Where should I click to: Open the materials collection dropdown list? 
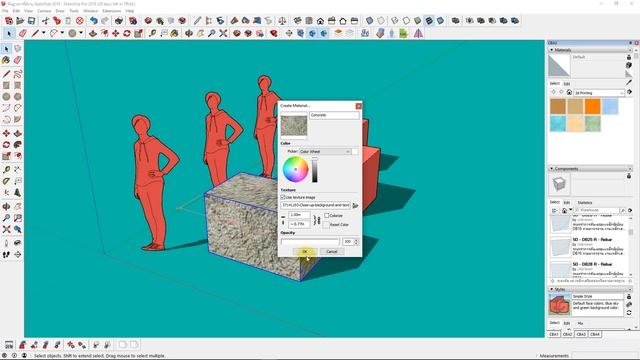pos(599,93)
